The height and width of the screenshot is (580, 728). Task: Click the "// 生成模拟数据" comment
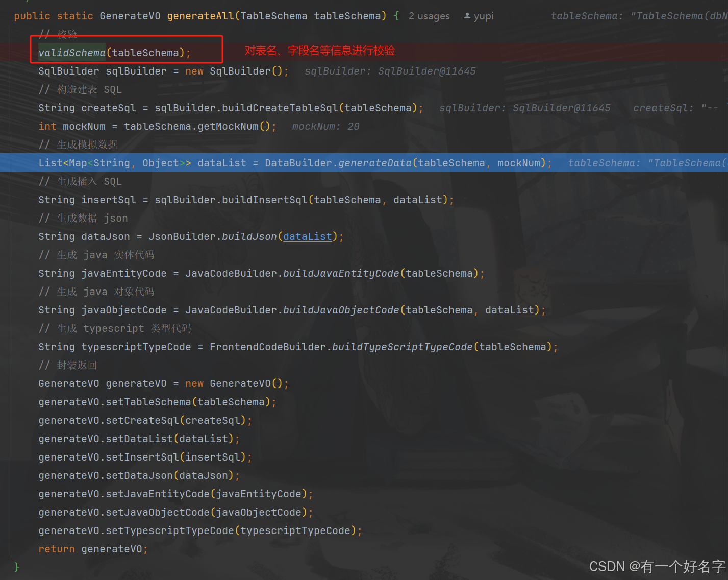[x=78, y=144]
